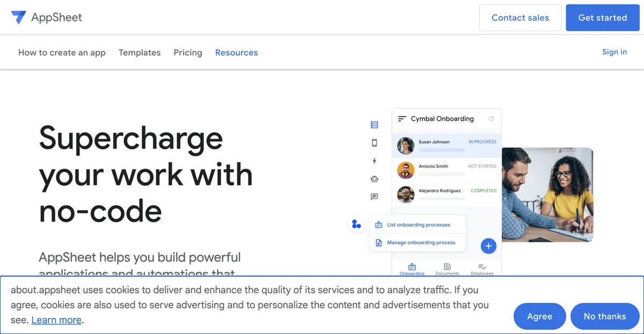Click the Get started button

[603, 18]
